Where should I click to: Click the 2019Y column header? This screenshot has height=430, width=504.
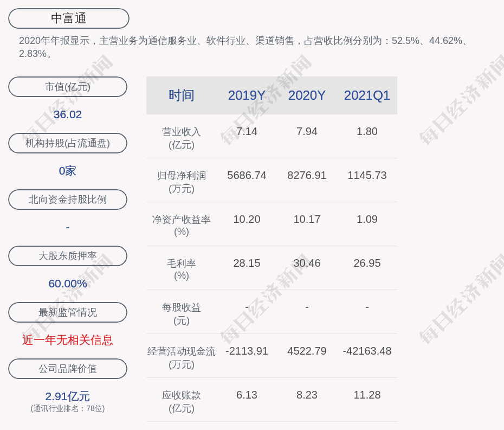pyautogui.click(x=247, y=95)
